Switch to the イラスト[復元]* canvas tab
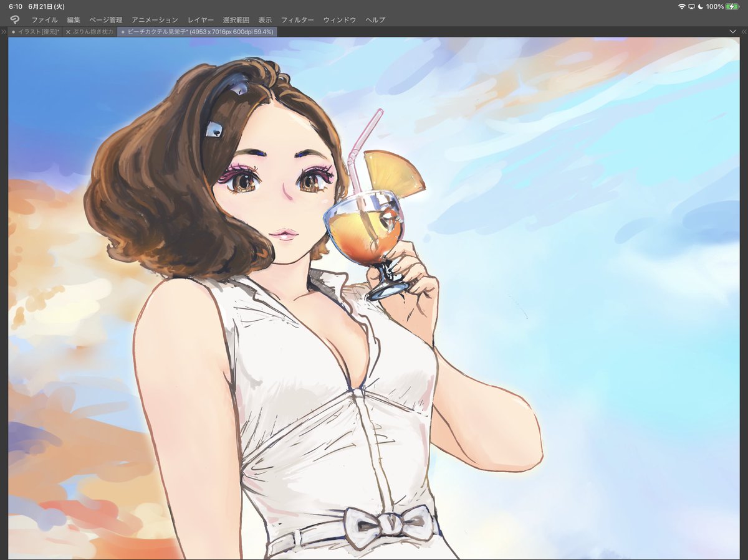This screenshot has height=560, width=748. coord(36,31)
